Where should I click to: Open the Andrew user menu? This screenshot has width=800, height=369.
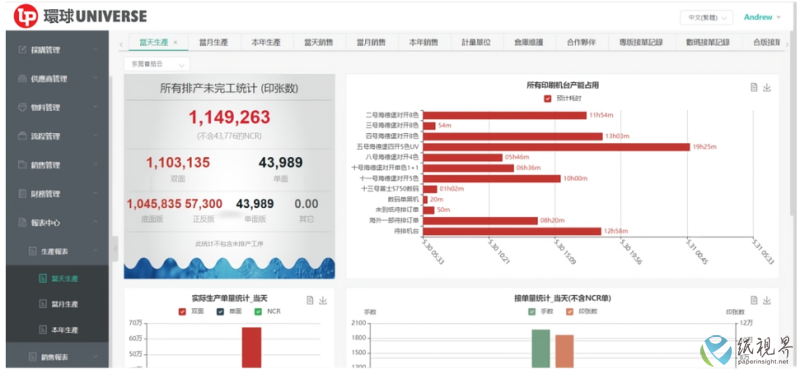(x=762, y=17)
